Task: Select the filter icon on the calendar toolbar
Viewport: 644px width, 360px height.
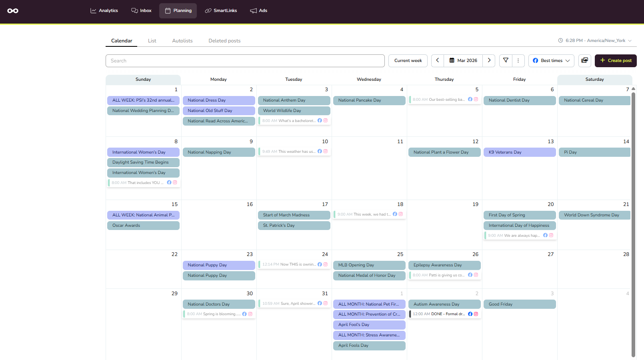Action: (505, 60)
